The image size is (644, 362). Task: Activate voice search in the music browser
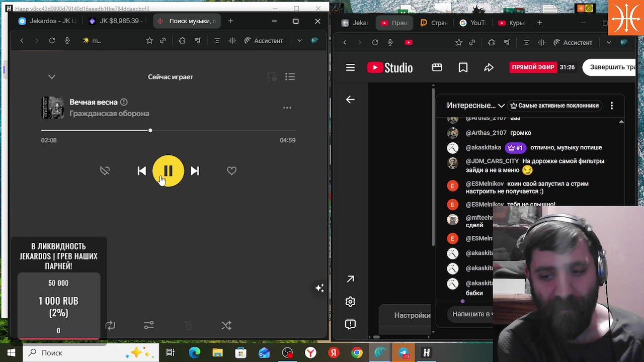point(67,41)
